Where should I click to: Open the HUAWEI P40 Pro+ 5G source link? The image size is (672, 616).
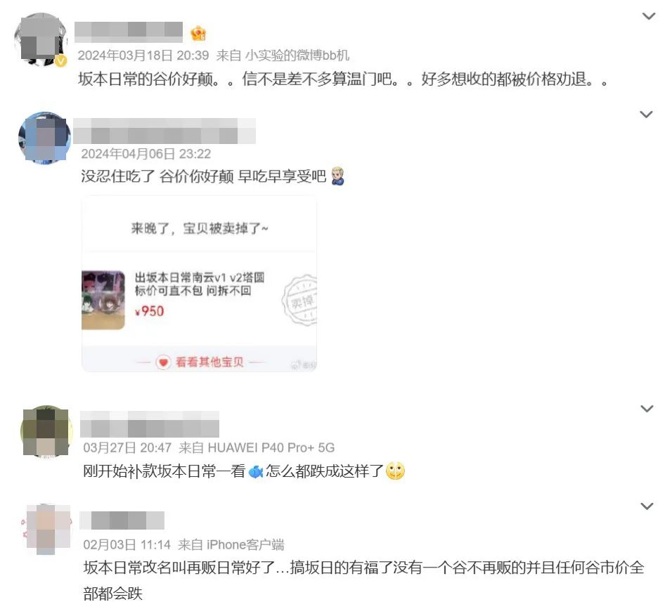pyautogui.click(x=271, y=447)
